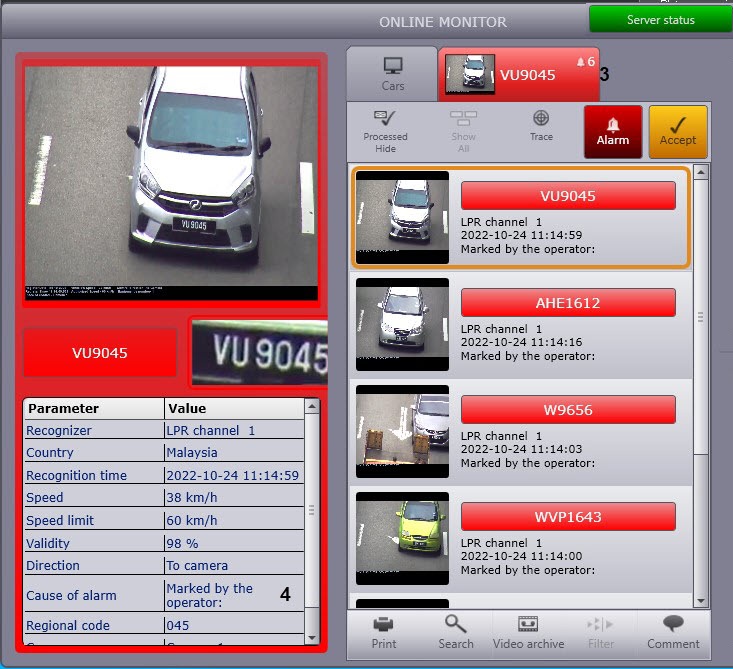Open thumbnail of the green WVP1643 car
Viewport: 733px width, 669px height.
pyautogui.click(x=402, y=539)
